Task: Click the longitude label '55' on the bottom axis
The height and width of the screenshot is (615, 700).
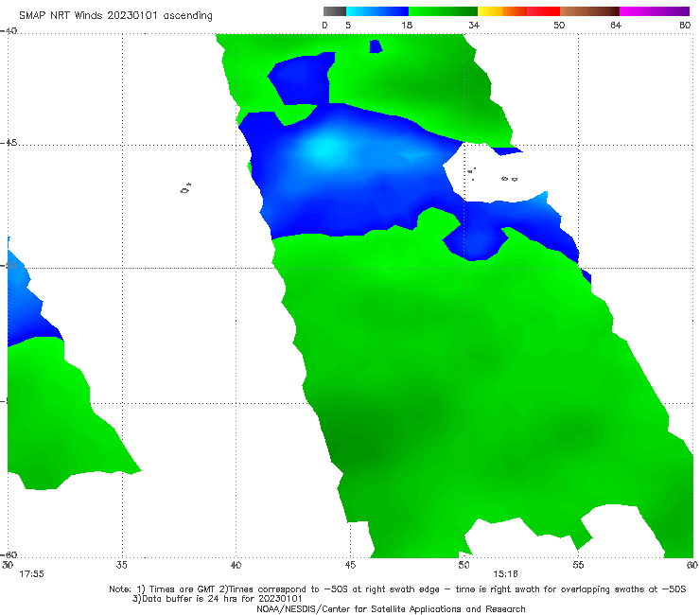Action: pyautogui.click(x=578, y=565)
